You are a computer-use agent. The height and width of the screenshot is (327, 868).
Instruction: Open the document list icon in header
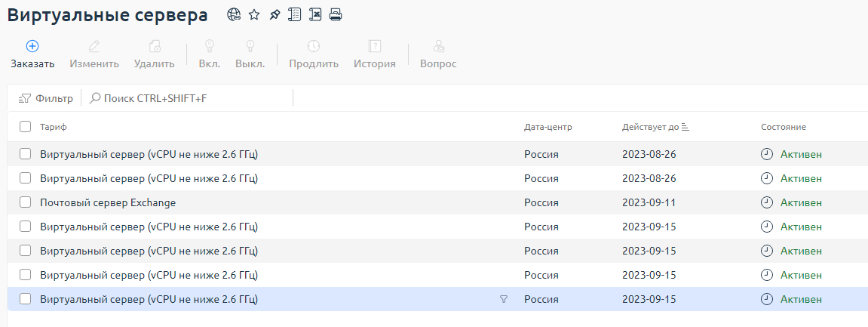[295, 15]
